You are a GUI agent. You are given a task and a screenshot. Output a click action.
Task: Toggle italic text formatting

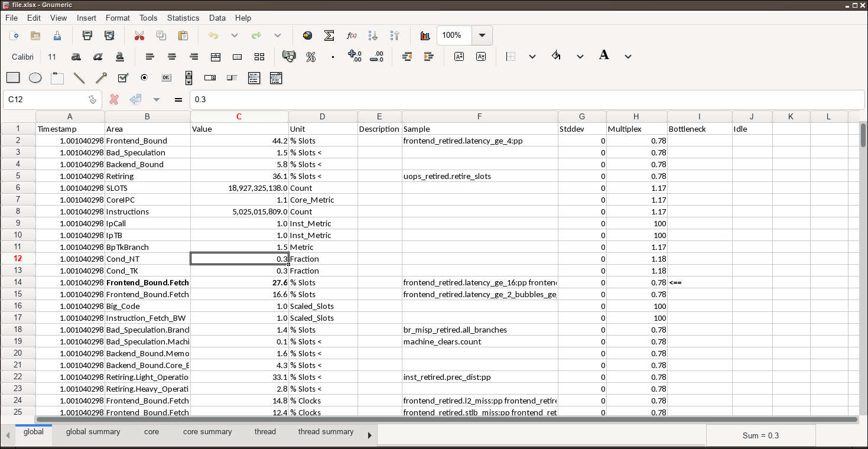click(97, 57)
